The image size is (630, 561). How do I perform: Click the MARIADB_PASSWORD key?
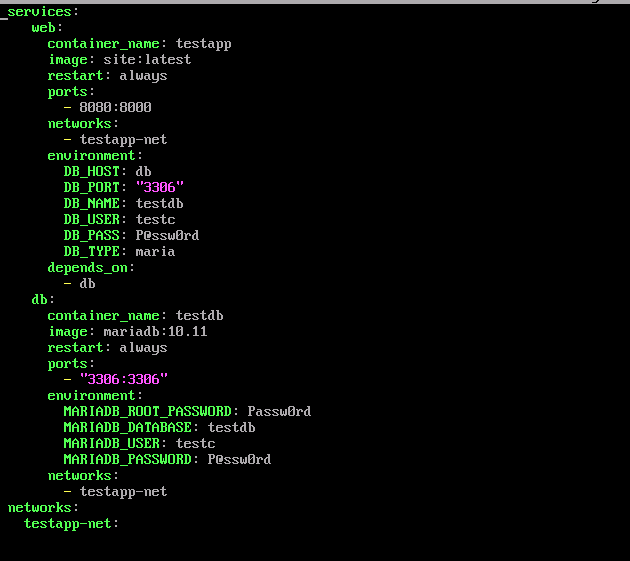(127, 459)
